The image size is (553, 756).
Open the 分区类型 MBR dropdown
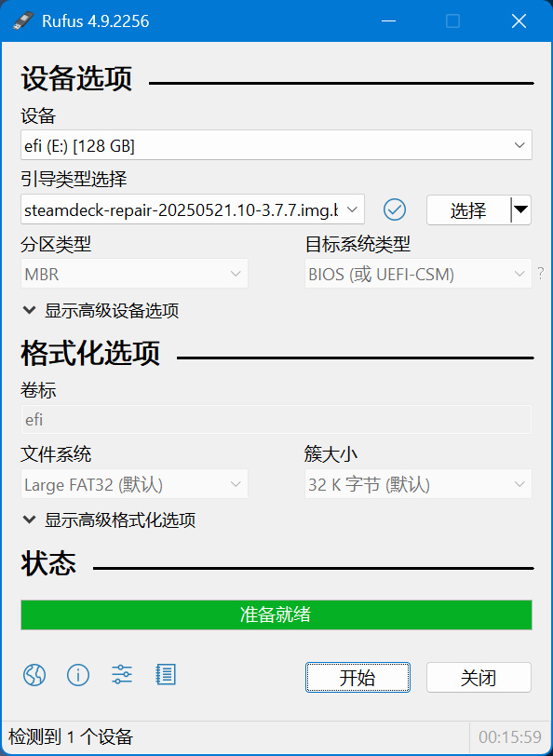click(134, 274)
